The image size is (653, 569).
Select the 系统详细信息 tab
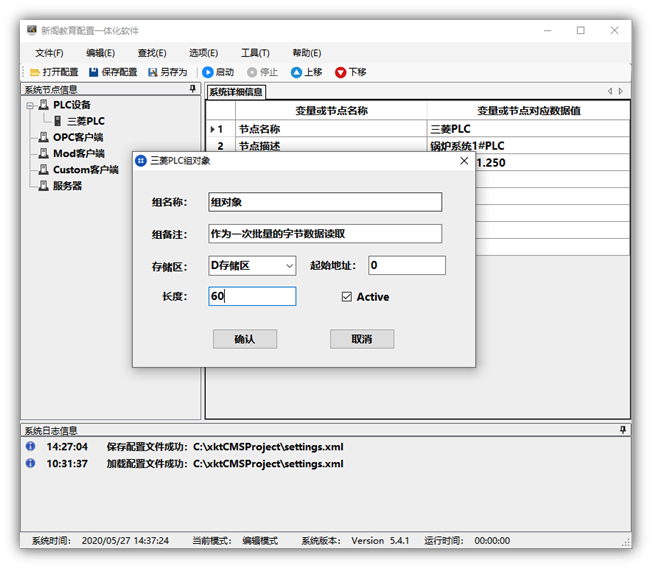236,92
